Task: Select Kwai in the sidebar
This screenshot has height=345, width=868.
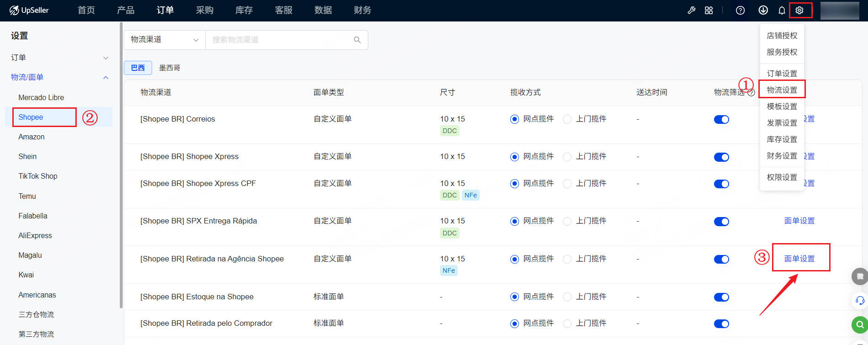Action: pos(26,275)
